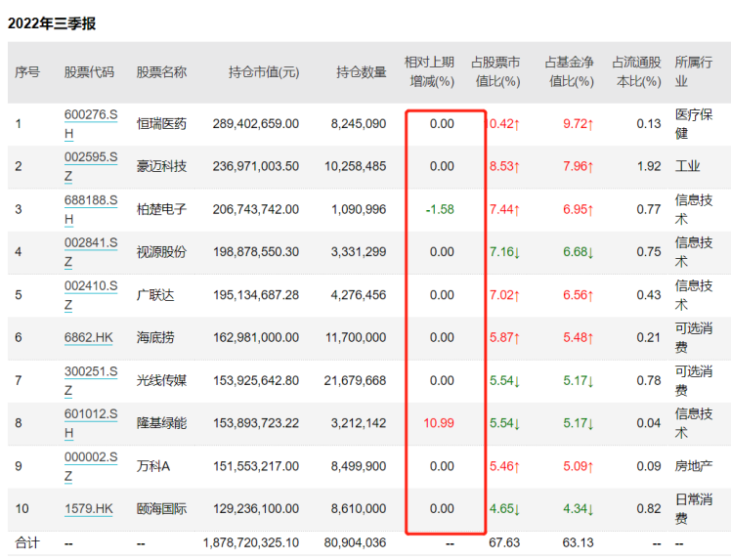Select stock name 海底捞
Image resolution: width=731 pixels, height=560 pixels.
coord(155,337)
